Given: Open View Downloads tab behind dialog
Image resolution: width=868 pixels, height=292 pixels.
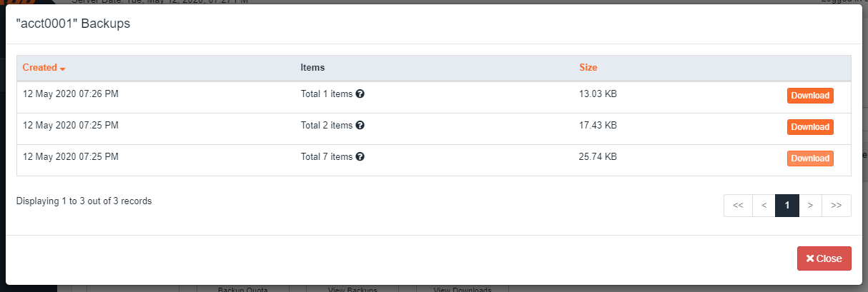Looking at the screenshot, I should tap(463, 288).
